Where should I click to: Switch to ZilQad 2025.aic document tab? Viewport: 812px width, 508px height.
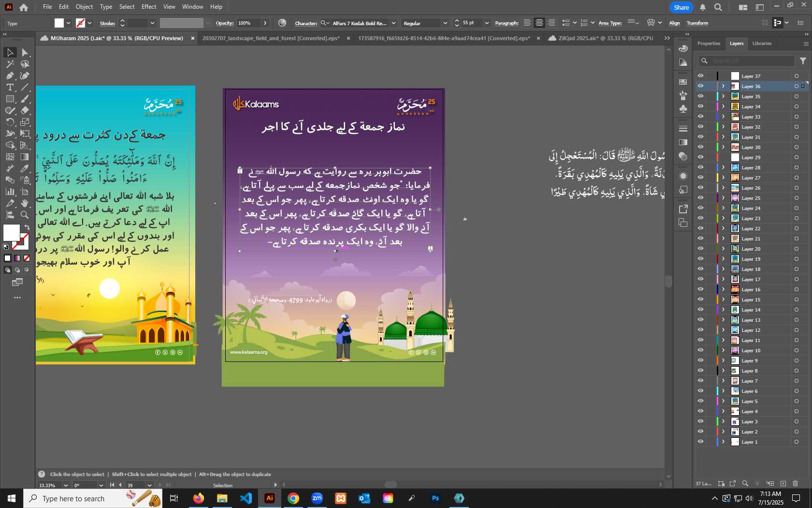[x=605, y=38]
